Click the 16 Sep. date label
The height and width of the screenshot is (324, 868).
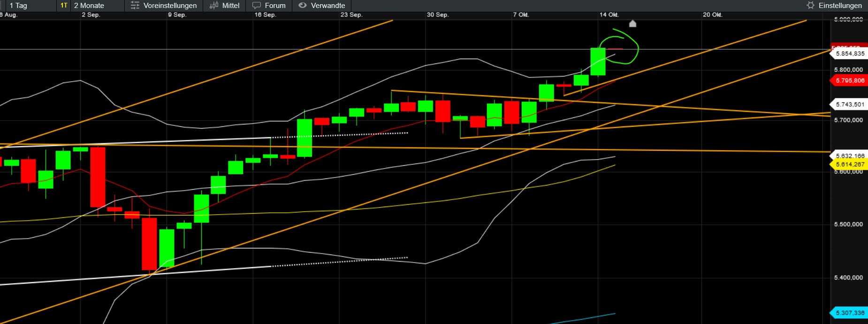pyautogui.click(x=265, y=15)
